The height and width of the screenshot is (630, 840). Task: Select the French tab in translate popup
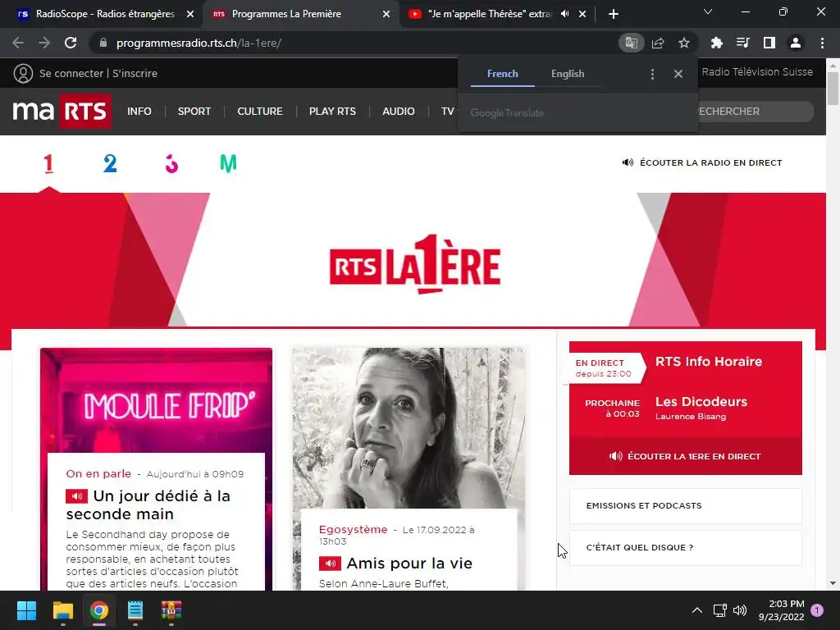pos(503,74)
